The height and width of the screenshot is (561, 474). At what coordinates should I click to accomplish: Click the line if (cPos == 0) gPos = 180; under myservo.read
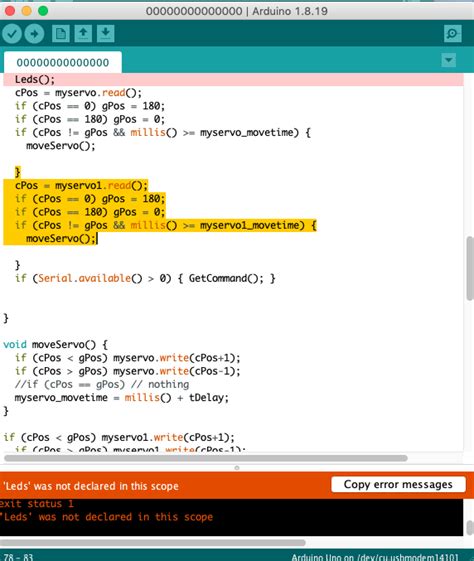click(90, 106)
